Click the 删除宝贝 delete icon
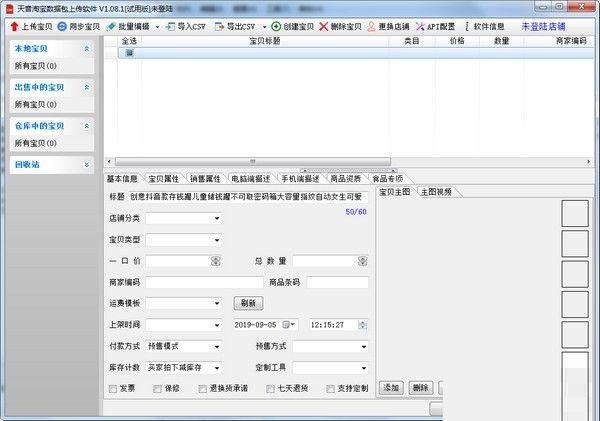The height and width of the screenshot is (421, 600). pyautogui.click(x=324, y=25)
